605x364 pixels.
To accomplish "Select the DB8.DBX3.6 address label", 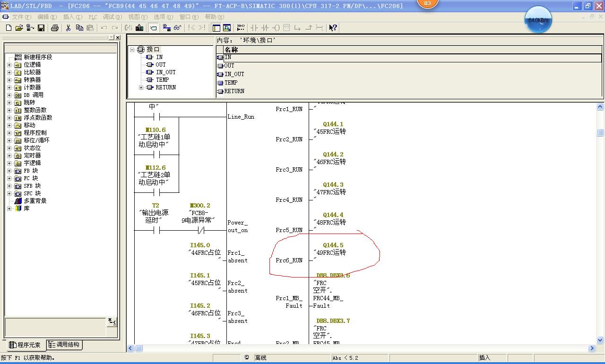I will [x=333, y=276].
